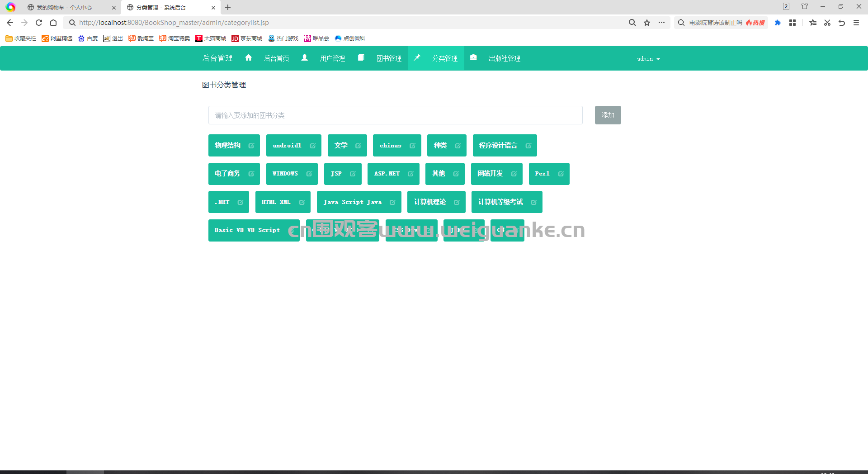Open the 阿里精选 bookmark

click(x=57, y=38)
